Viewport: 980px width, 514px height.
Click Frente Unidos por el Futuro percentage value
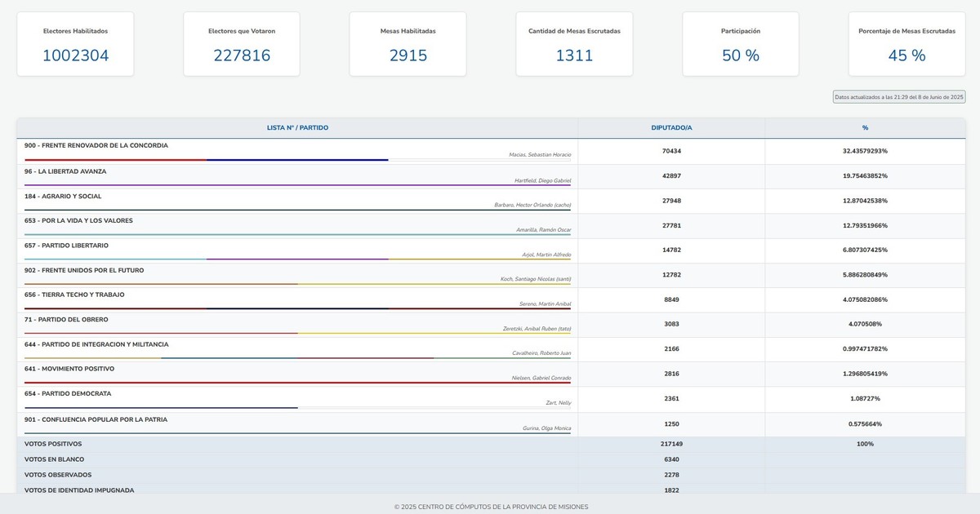[x=865, y=275]
